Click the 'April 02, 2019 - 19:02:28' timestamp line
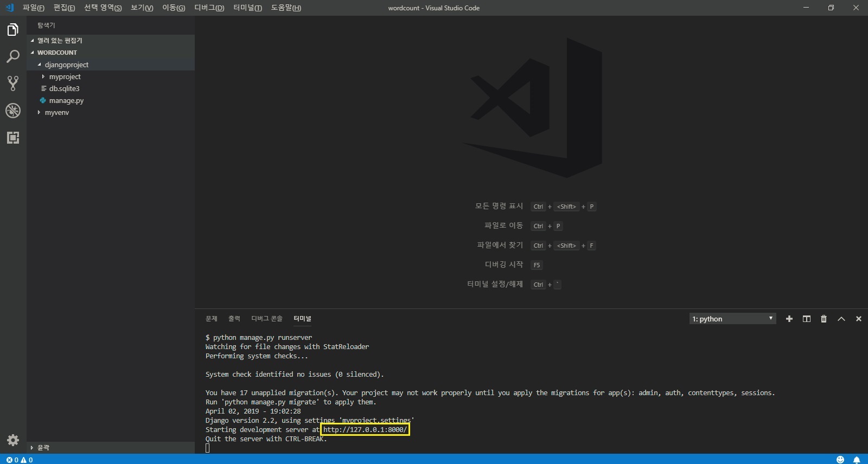This screenshot has width=868, height=464. [x=253, y=411]
